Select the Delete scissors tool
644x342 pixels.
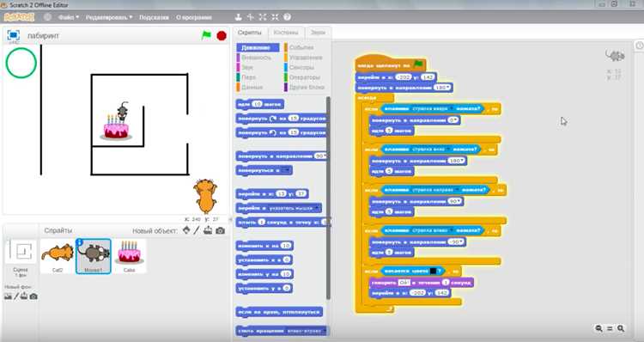[x=251, y=17]
